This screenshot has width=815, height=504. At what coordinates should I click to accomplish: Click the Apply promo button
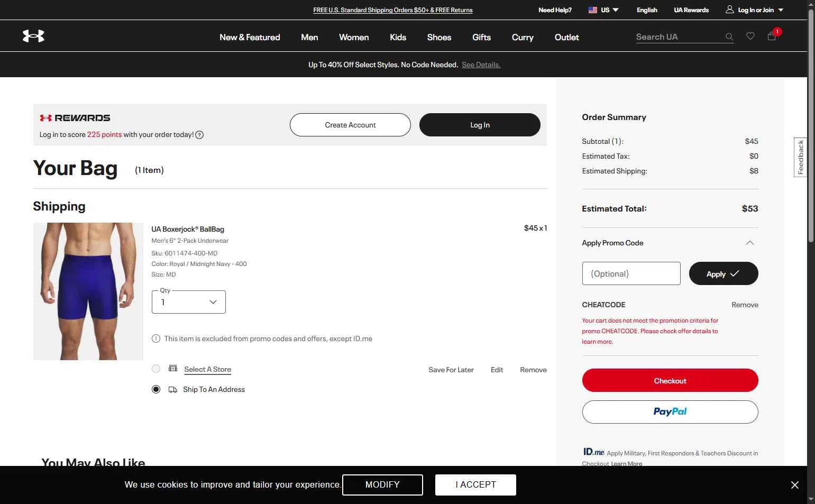pos(724,273)
